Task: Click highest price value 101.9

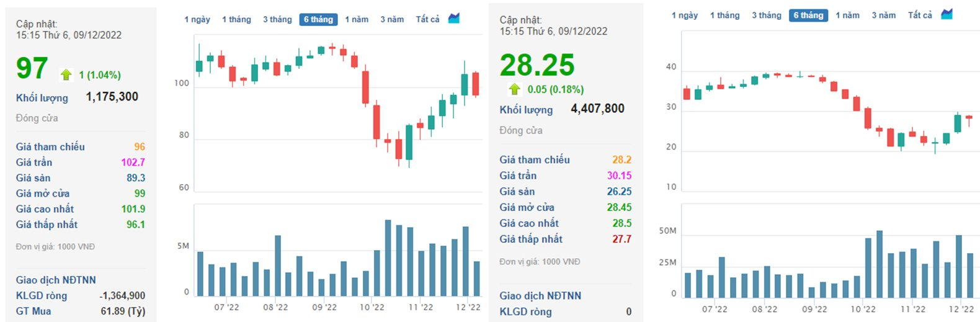Action: point(133,209)
